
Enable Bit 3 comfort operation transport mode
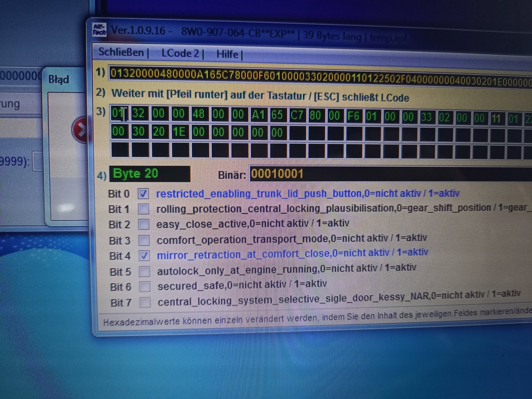[x=144, y=240]
